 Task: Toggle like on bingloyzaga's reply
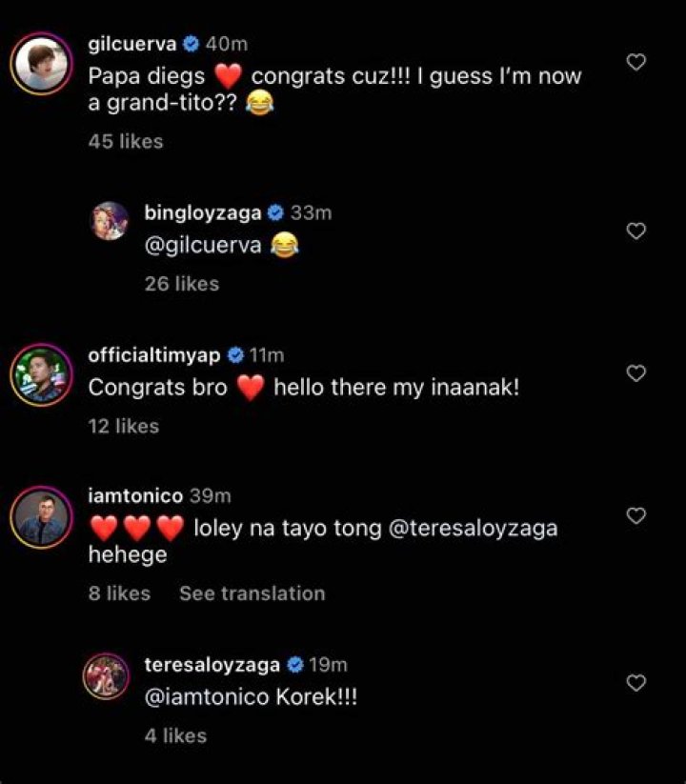[x=636, y=229]
